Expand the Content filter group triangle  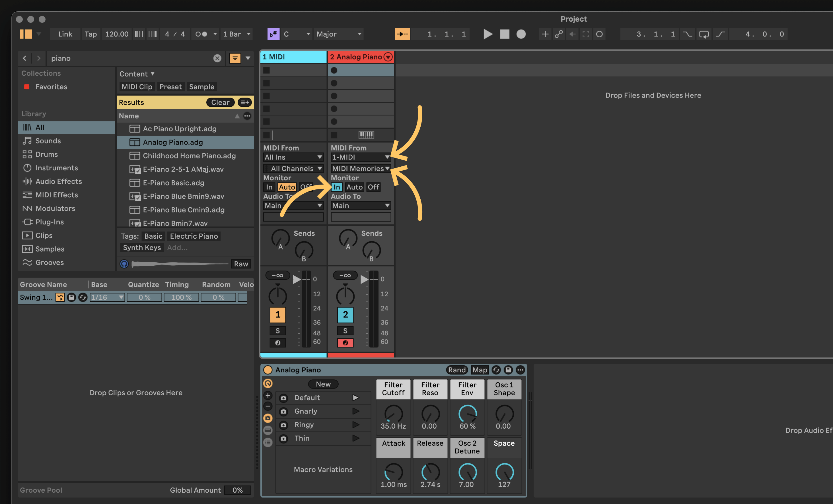pyautogui.click(x=153, y=74)
